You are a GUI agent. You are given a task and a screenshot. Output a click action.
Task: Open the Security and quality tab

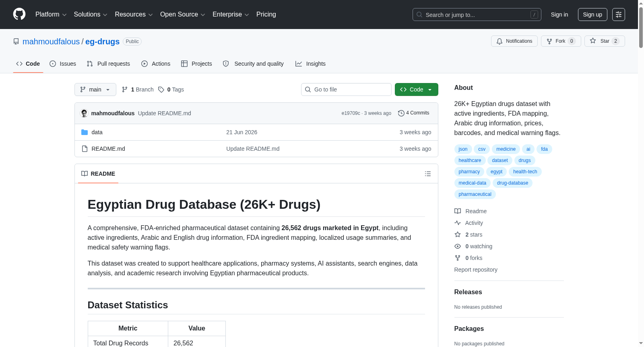(x=253, y=64)
